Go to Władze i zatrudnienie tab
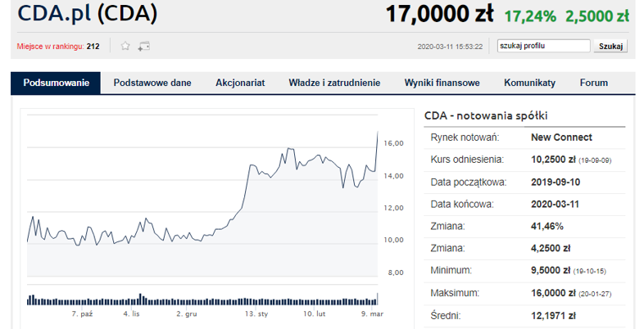The image size is (644, 329). tap(334, 83)
